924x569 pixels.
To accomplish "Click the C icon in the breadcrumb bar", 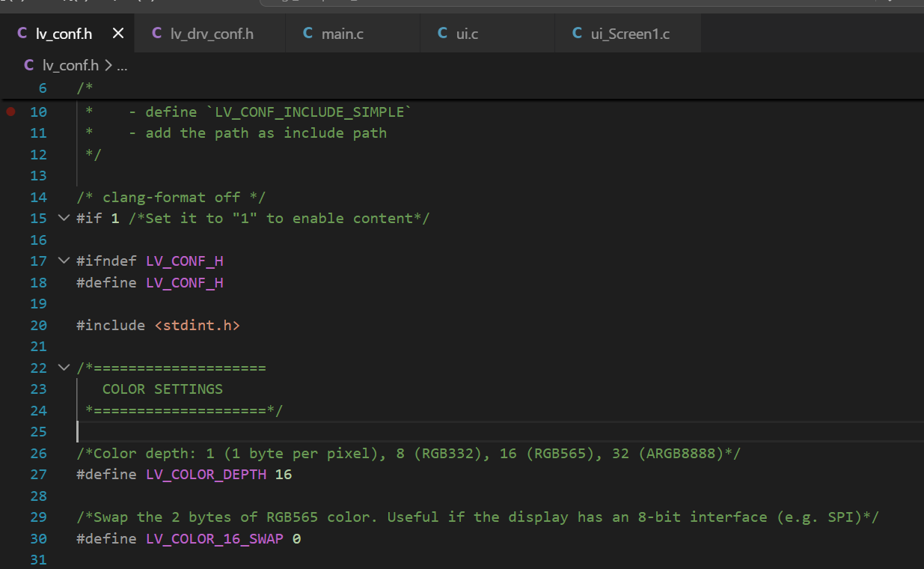I will point(29,65).
